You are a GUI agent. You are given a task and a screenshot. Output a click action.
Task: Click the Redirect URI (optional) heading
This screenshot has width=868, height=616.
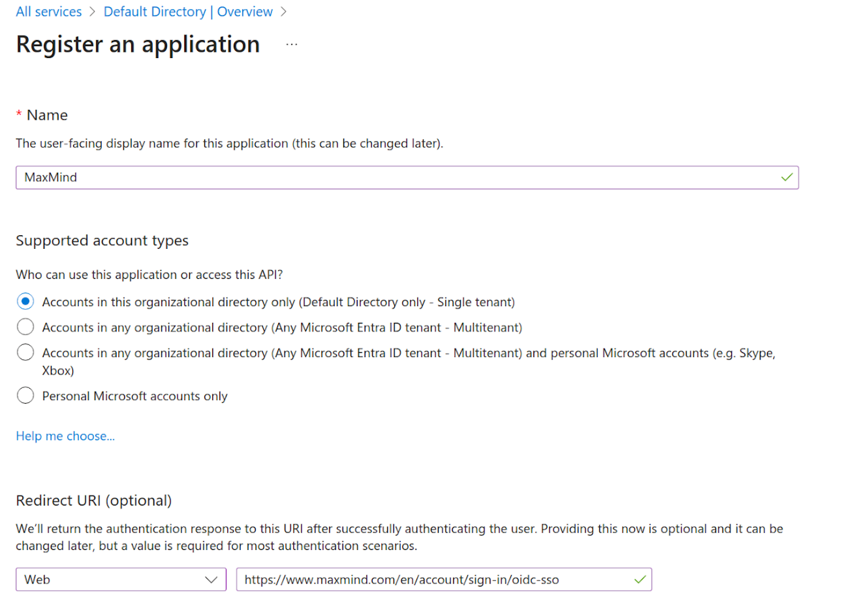(94, 501)
